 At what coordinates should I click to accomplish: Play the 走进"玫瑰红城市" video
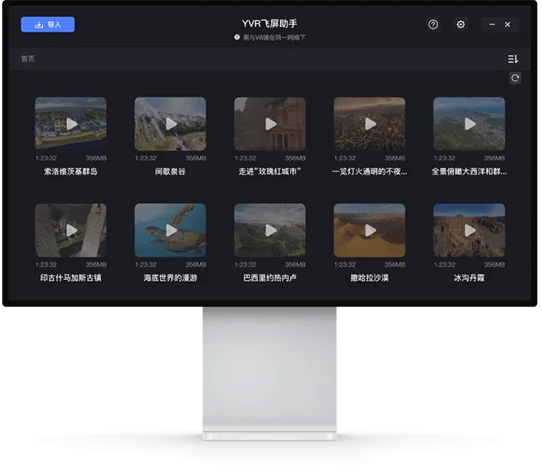pyautogui.click(x=270, y=124)
